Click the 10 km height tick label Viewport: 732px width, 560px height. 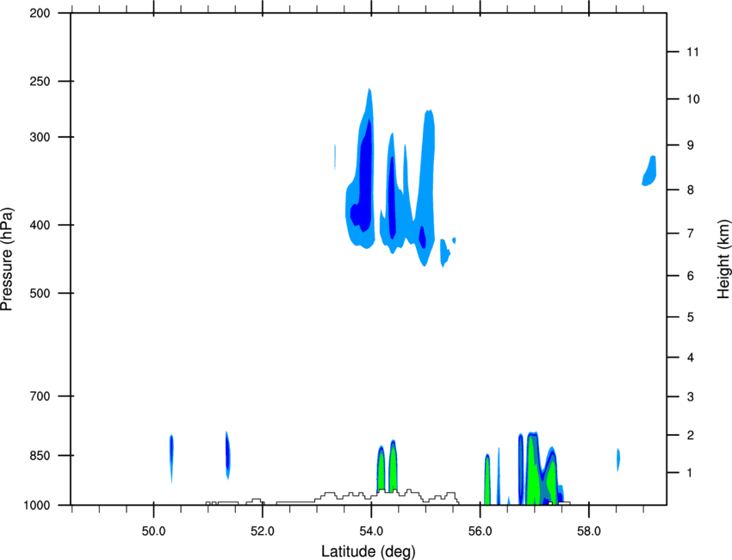[692, 99]
